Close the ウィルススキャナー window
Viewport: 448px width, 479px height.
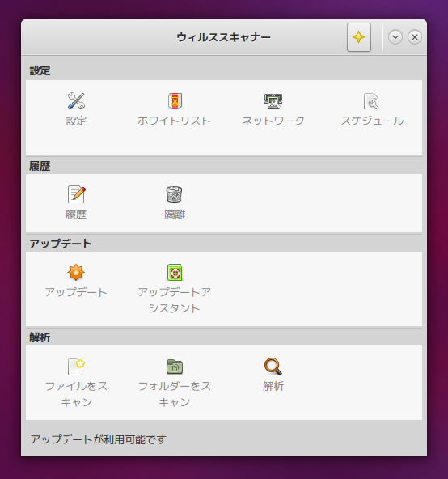pyautogui.click(x=415, y=37)
